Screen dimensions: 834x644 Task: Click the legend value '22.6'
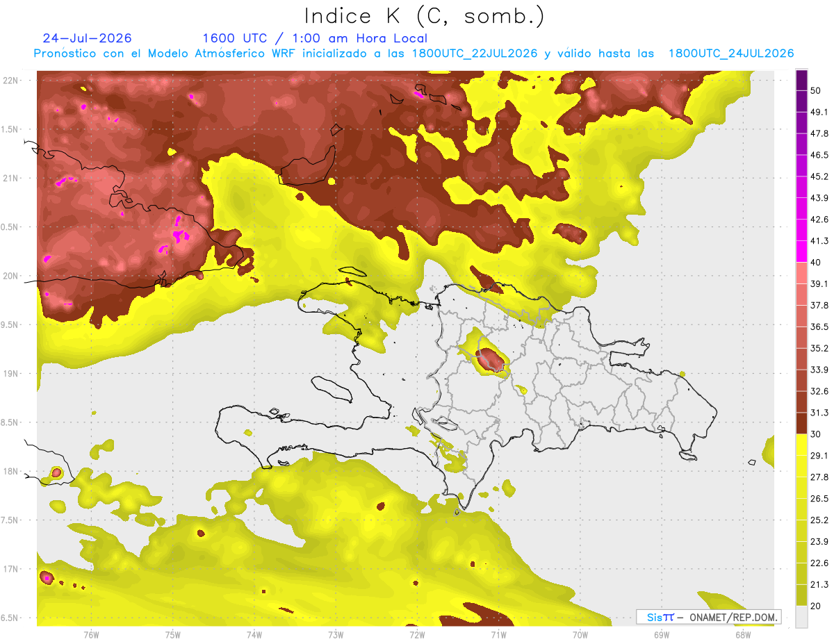coord(819,563)
